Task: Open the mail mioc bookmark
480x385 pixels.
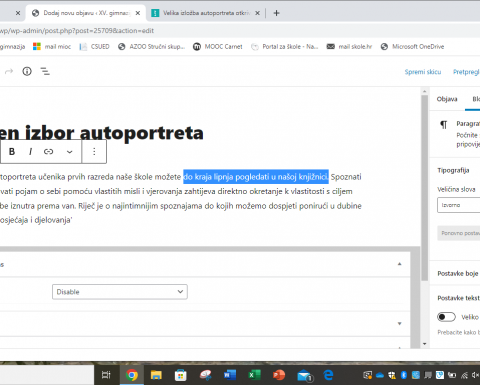Action: tap(52, 47)
